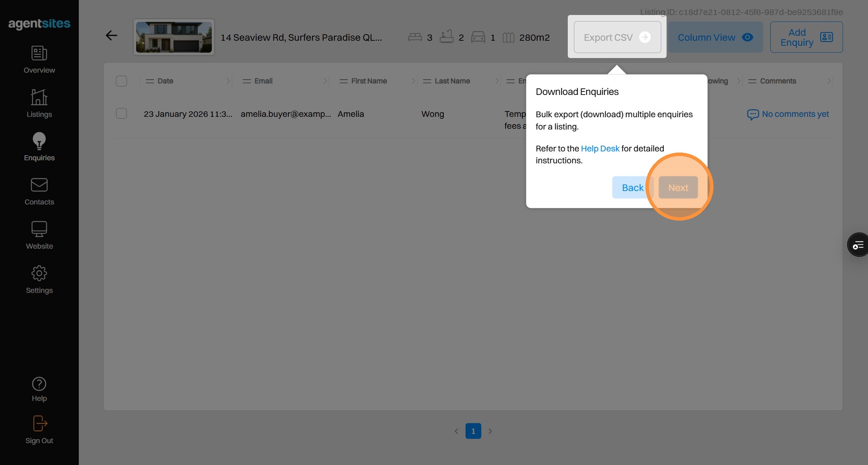Expand the Email column chevron
The width and height of the screenshot is (868, 465).
tap(325, 81)
